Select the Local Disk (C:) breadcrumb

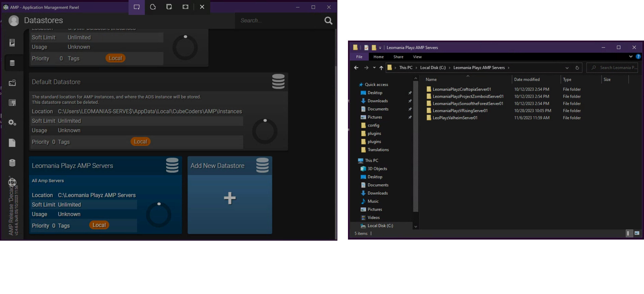(433, 68)
